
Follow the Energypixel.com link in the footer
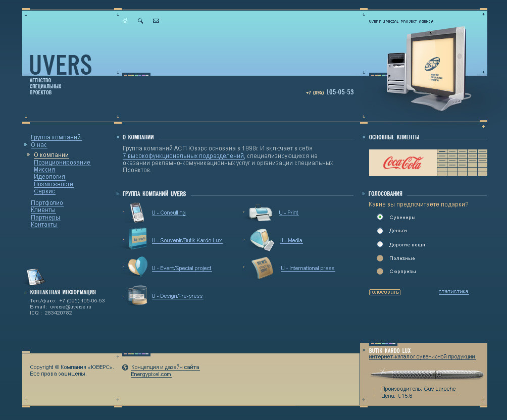(x=151, y=375)
